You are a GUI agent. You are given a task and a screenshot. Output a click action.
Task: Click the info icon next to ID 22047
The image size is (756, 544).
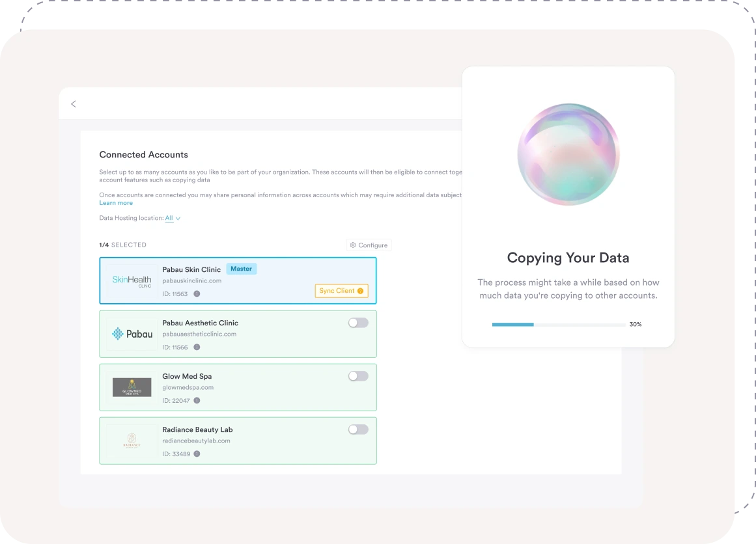pyautogui.click(x=197, y=401)
